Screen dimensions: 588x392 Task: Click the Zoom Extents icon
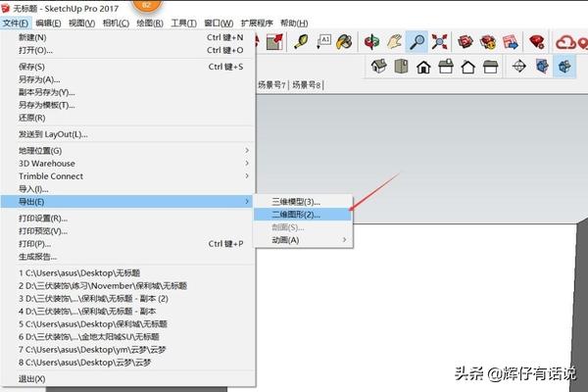440,42
